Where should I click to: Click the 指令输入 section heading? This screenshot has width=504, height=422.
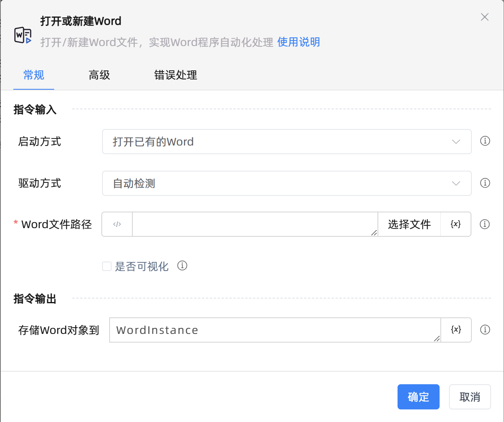click(x=35, y=109)
